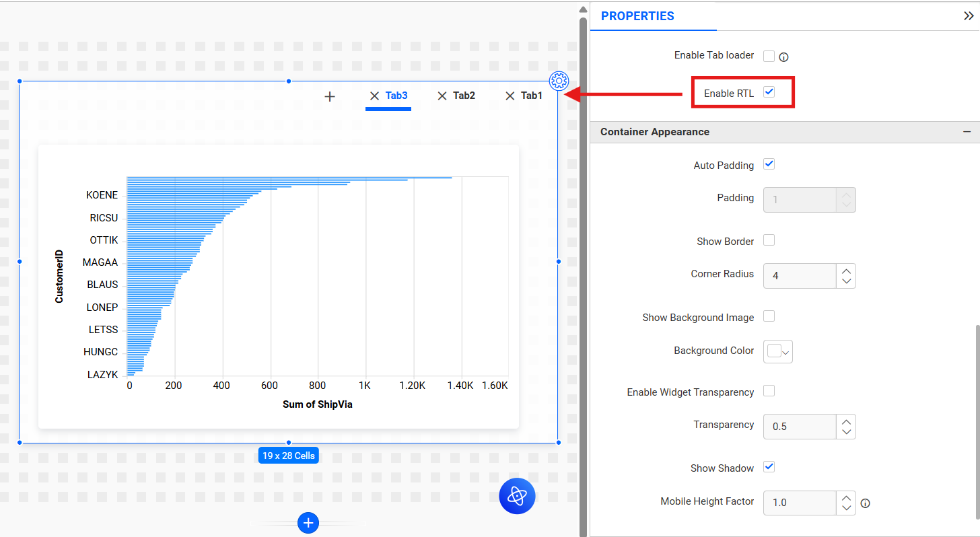Click the info icon beside Mobile Height Factor

coord(866,503)
